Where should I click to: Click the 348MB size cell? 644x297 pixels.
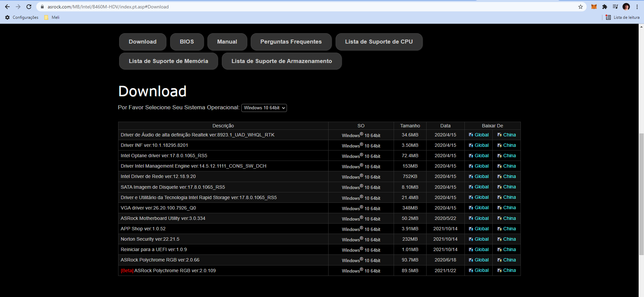click(410, 208)
